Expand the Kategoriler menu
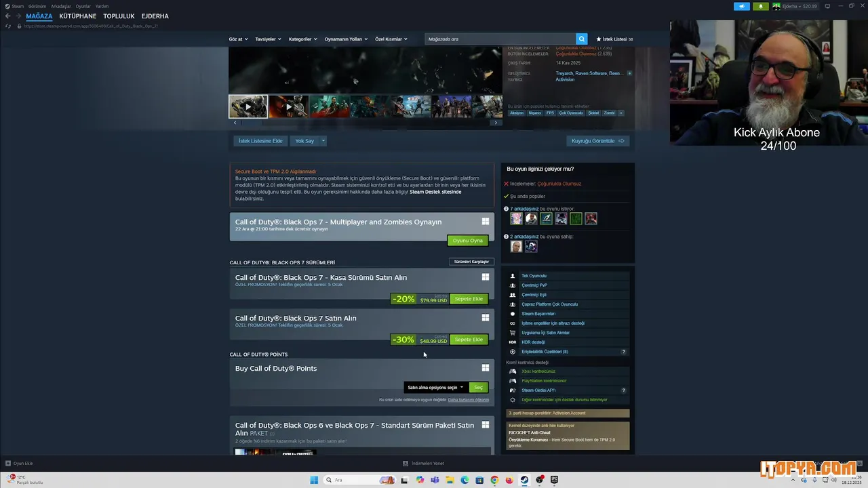 [x=302, y=39]
